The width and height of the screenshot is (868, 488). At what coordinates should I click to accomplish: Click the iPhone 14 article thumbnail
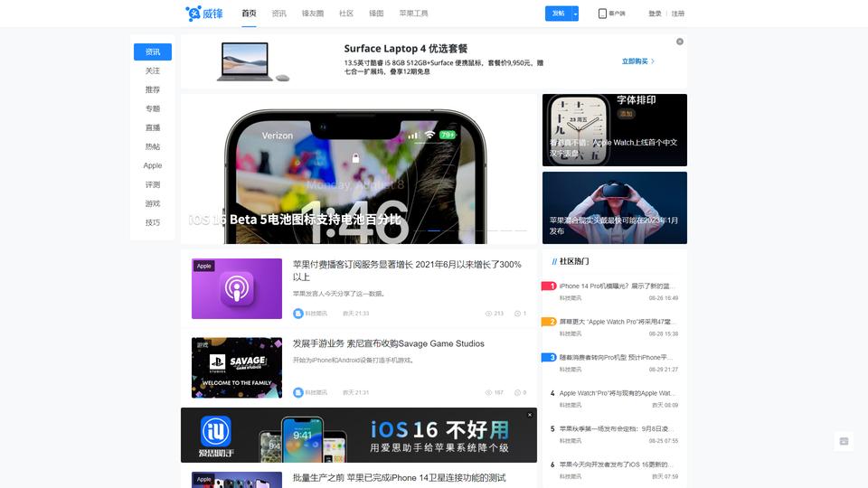(237, 480)
